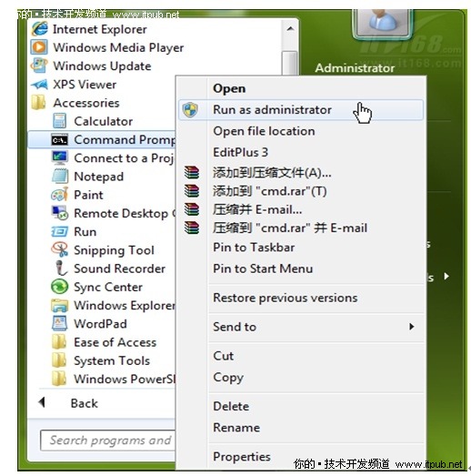Open the Sync Center green icon
The height and width of the screenshot is (476, 471).
59,287
